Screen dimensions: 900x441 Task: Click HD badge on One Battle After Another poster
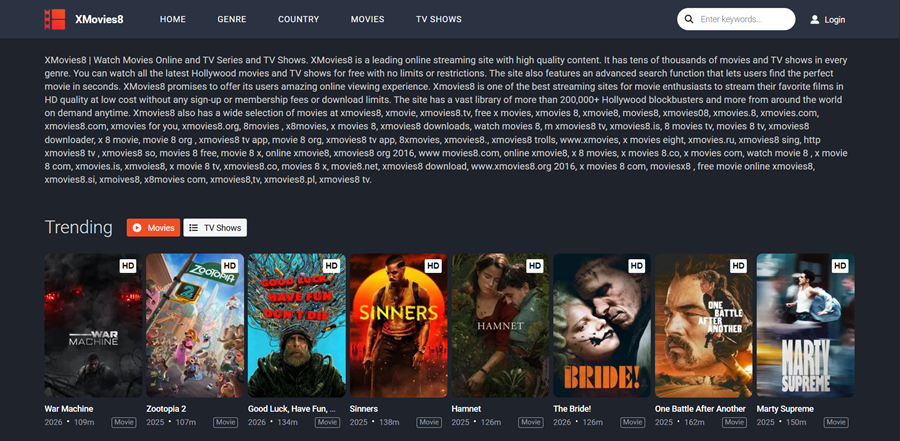[x=738, y=265]
